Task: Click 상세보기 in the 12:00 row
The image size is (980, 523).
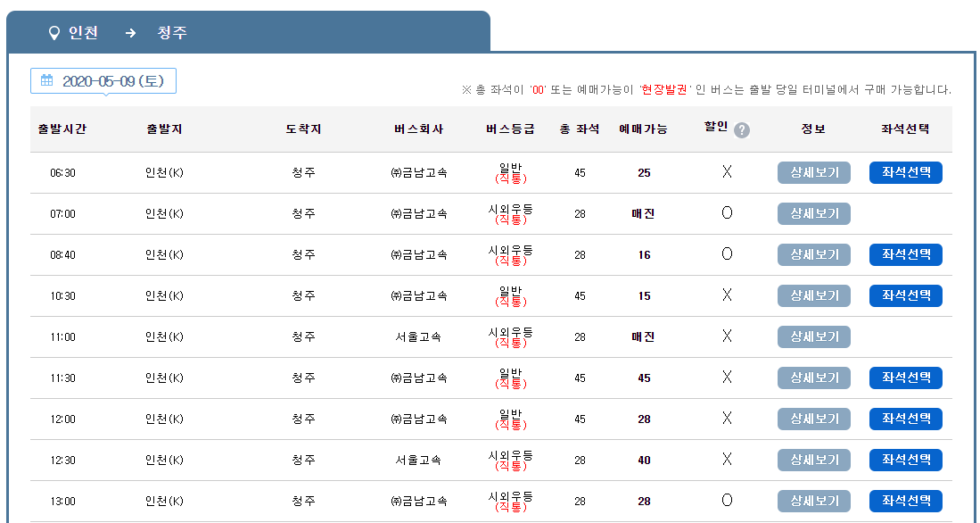Action: point(814,419)
